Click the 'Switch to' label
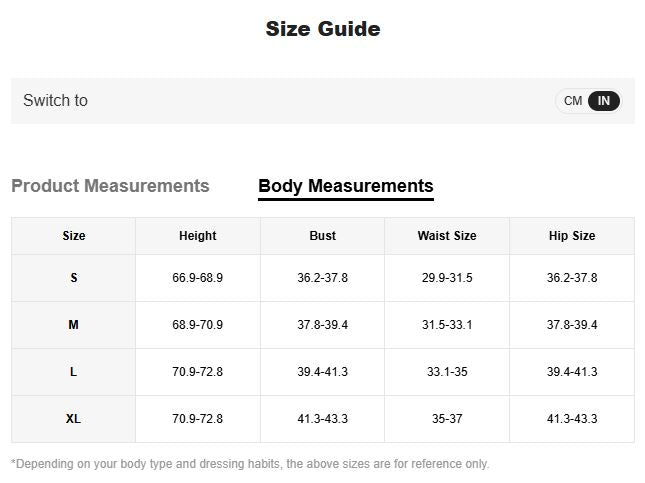The width and height of the screenshot is (645, 483). [56, 101]
